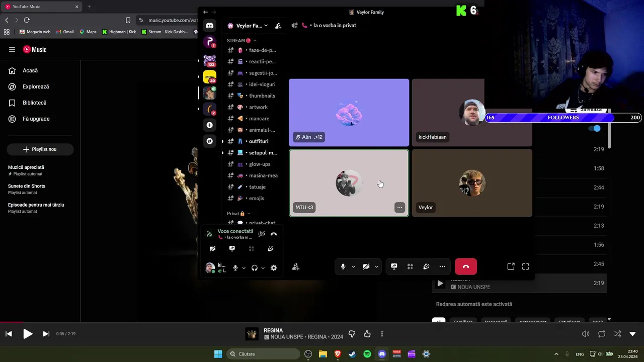Toggle camera in call control bar

(x=366, y=266)
